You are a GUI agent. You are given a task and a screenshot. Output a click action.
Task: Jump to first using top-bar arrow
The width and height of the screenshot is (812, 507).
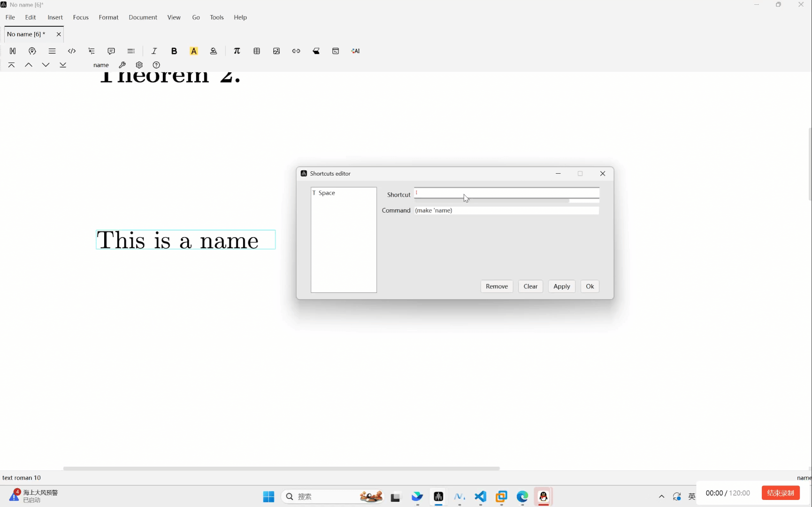(12, 65)
